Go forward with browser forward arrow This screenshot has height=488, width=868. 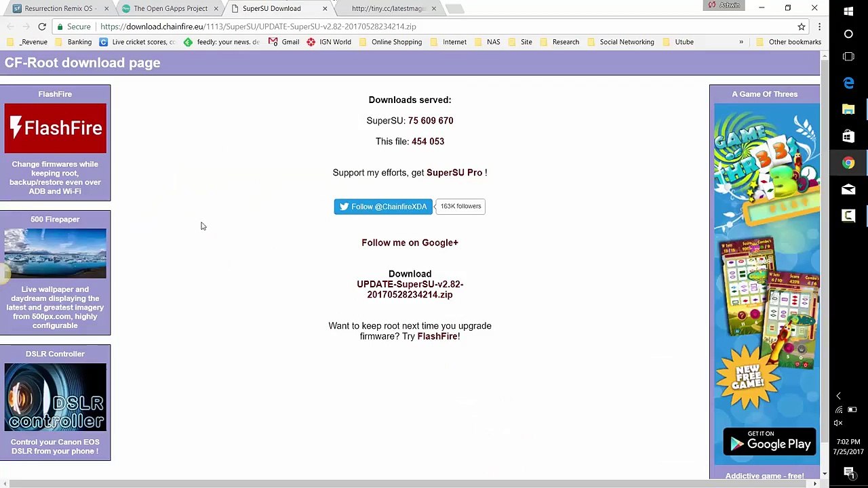point(26,26)
